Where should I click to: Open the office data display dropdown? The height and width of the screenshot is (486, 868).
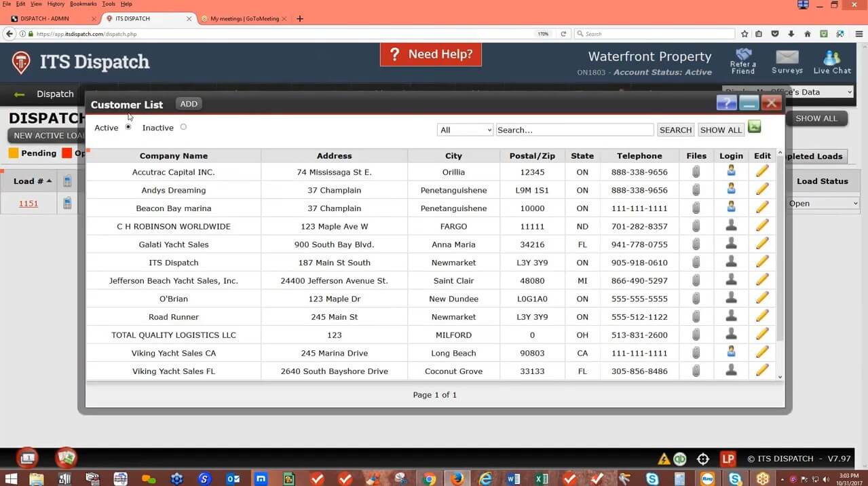pyautogui.click(x=788, y=92)
